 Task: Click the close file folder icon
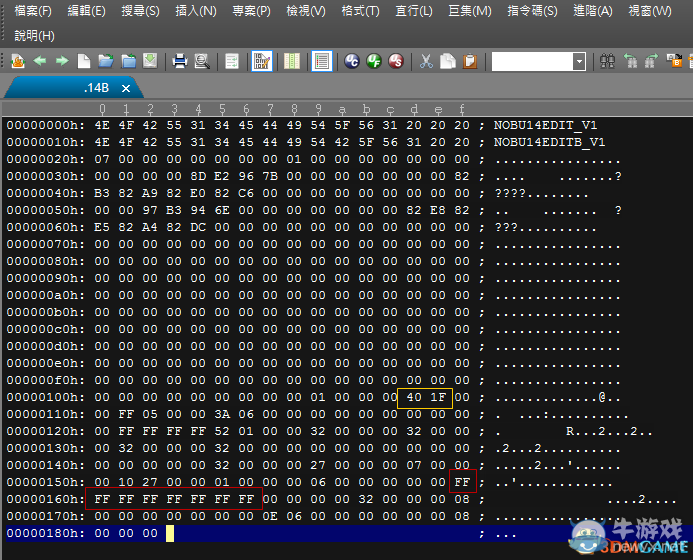pyautogui.click(x=128, y=61)
